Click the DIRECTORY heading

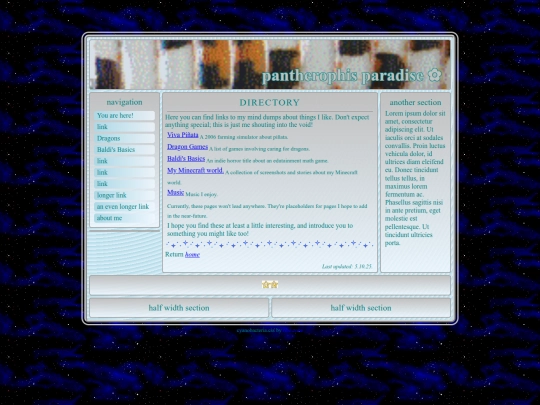(270, 103)
